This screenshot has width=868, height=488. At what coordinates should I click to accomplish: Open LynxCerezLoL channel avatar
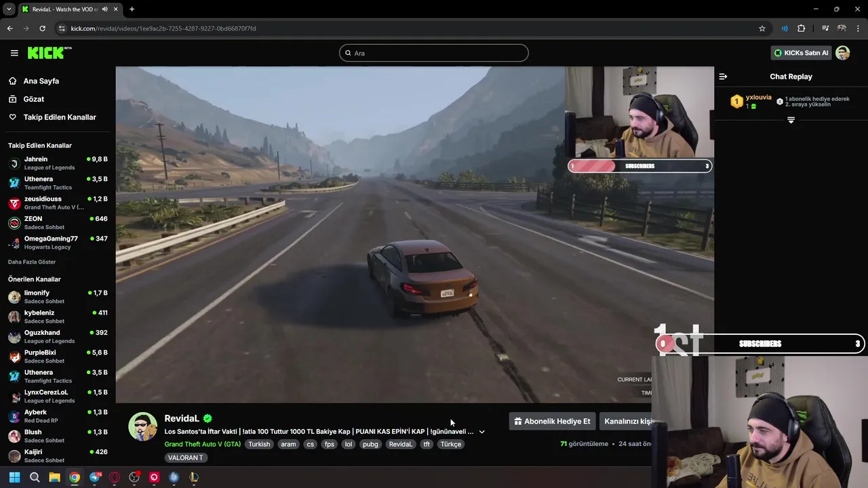pos(14,396)
